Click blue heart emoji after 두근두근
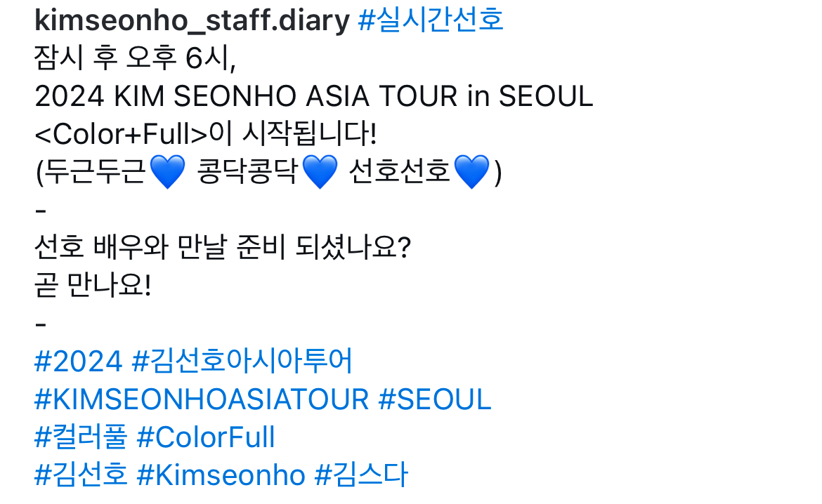The height and width of the screenshot is (504, 822). click(x=167, y=173)
